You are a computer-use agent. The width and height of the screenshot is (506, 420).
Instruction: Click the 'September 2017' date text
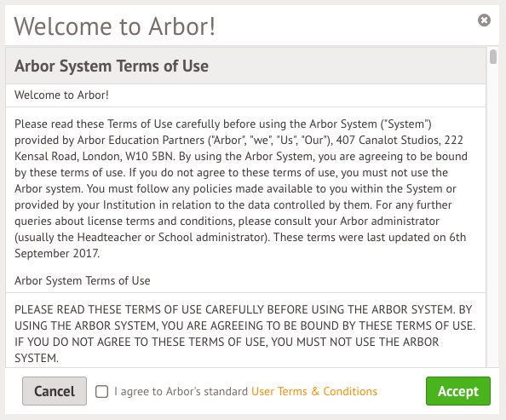57,253
